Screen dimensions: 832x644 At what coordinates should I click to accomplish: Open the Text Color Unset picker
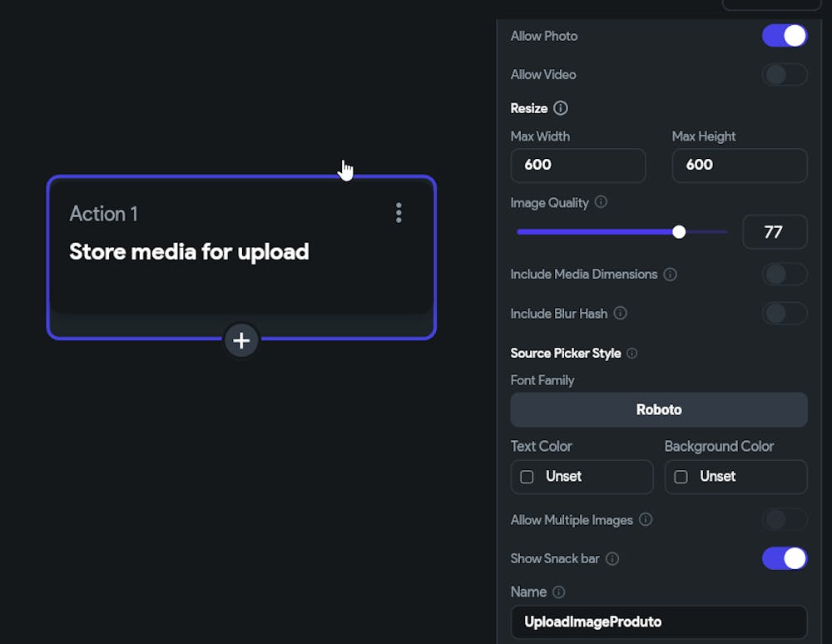582,477
